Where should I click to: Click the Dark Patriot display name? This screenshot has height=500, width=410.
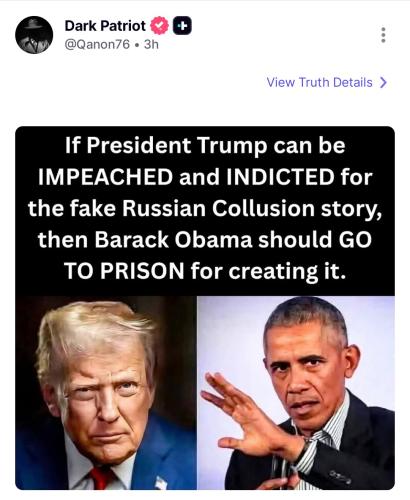click(x=105, y=26)
